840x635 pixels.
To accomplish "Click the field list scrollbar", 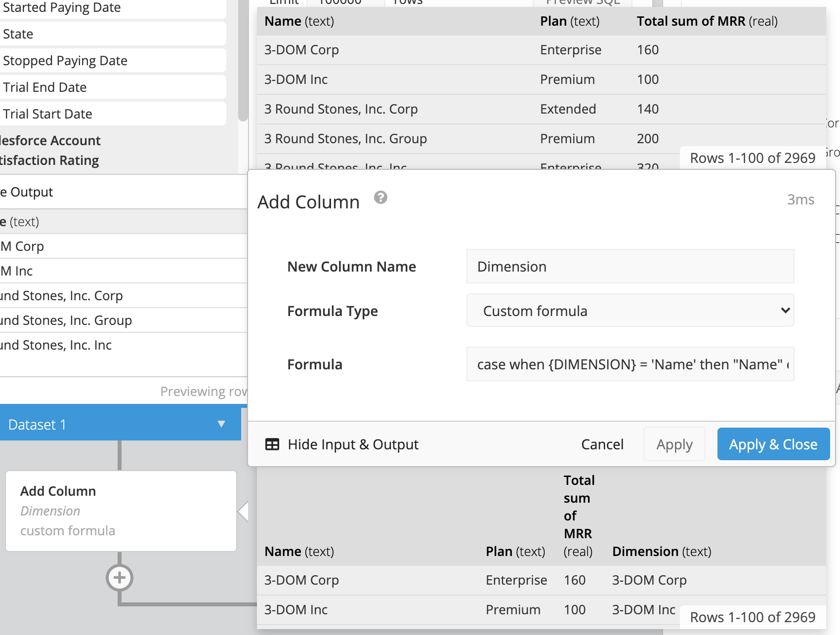I will [243, 60].
